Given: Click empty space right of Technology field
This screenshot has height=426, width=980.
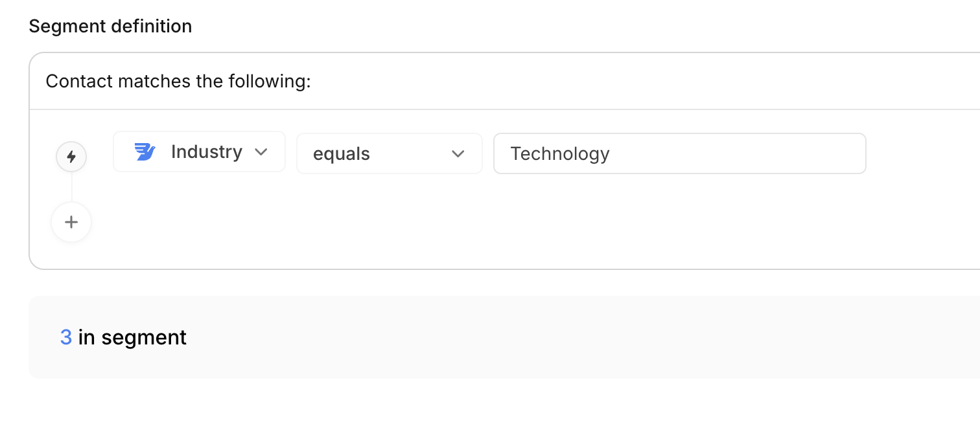Looking at the screenshot, I should (x=920, y=153).
